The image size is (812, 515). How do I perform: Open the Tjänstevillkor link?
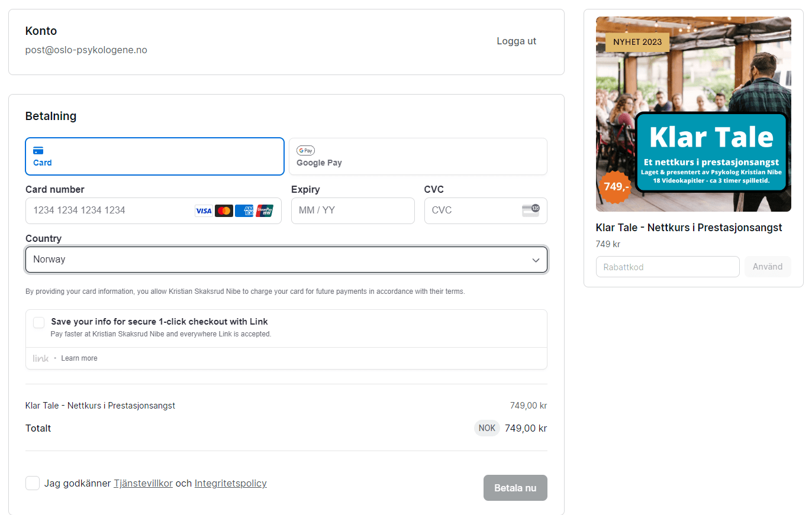(143, 483)
